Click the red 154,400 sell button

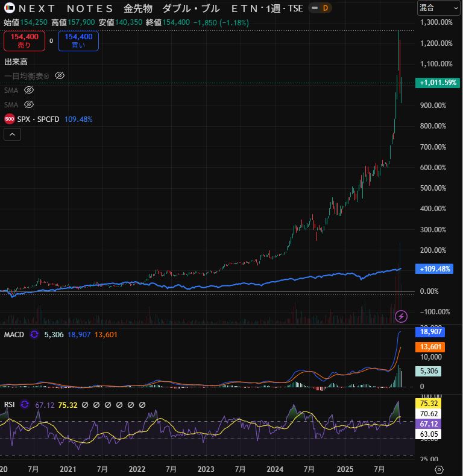[x=25, y=40]
